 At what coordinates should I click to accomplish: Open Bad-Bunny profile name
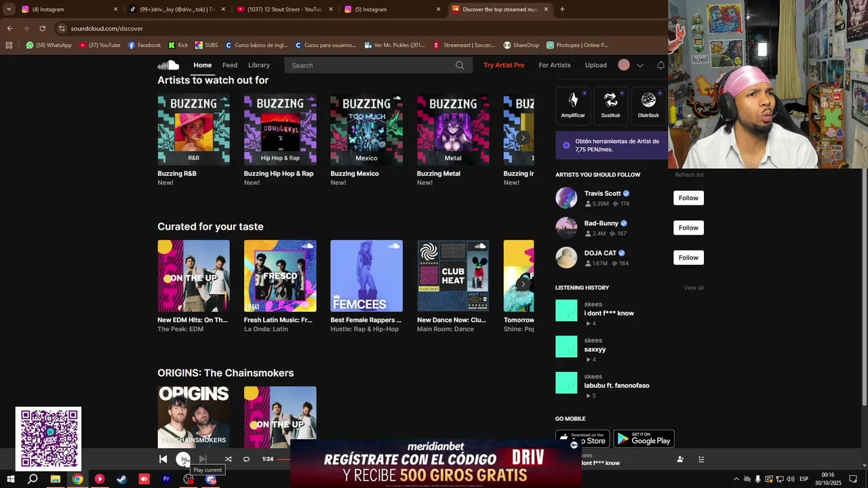(601, 223)
